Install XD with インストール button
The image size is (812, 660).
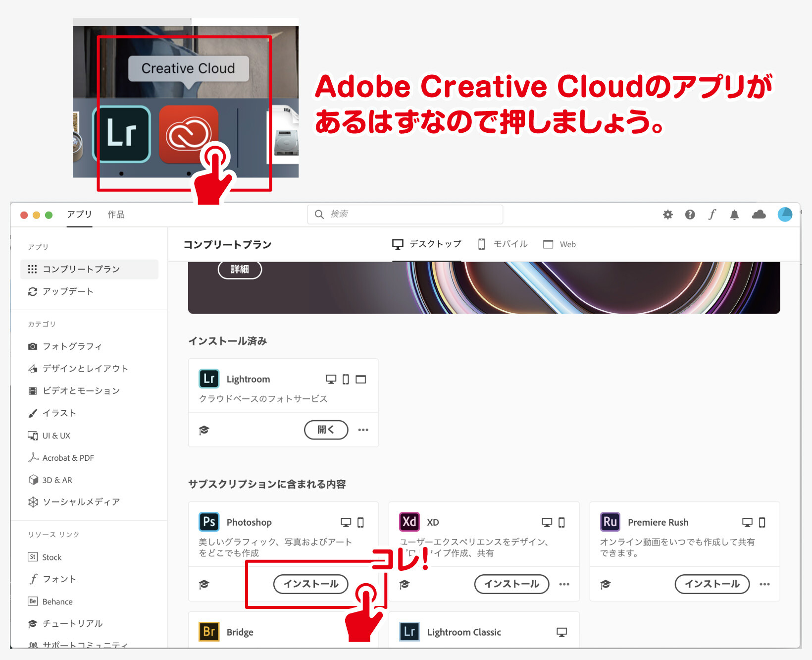511,584
